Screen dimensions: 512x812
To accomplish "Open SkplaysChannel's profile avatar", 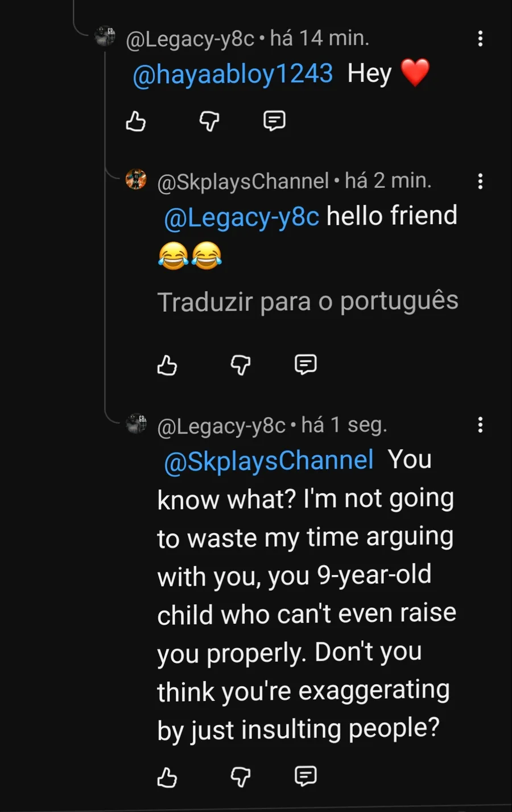I will (x=136, y=179).
